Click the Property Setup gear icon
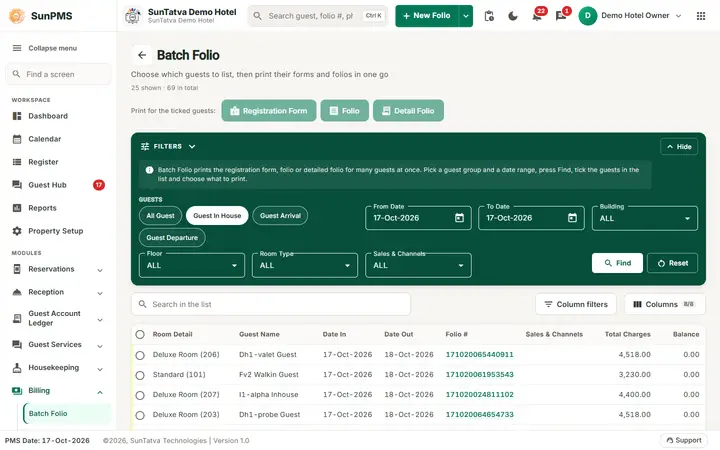Viewport: 720px width, 450px height. click(17, 231)
